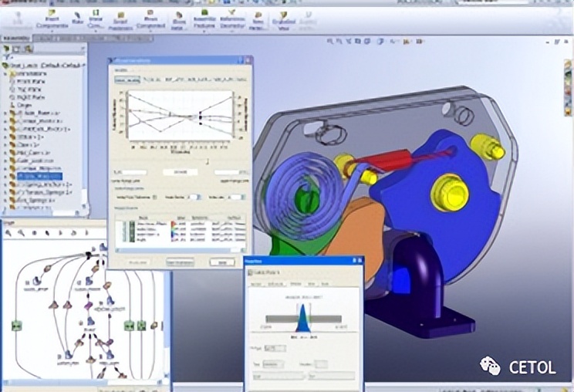Click the selected first tab in sensitivity dialog
Viewport: 574px width, 392px height.
pyautogui.click(x=127, y=79)
